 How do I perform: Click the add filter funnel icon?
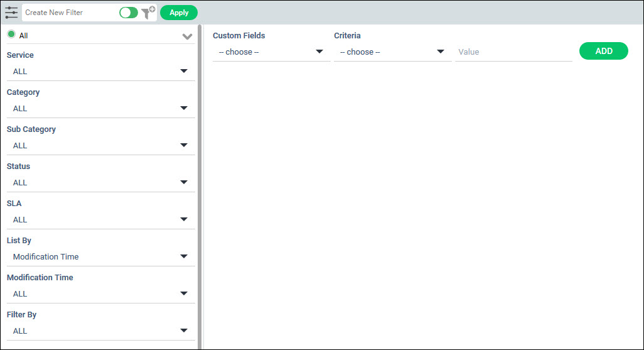tap(148, 13)
